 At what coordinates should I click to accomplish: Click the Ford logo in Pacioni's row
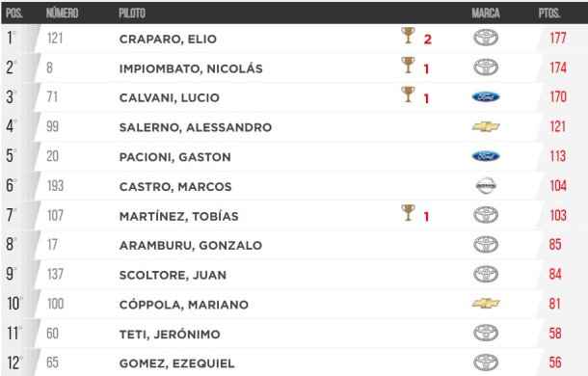tap(486, 156)
